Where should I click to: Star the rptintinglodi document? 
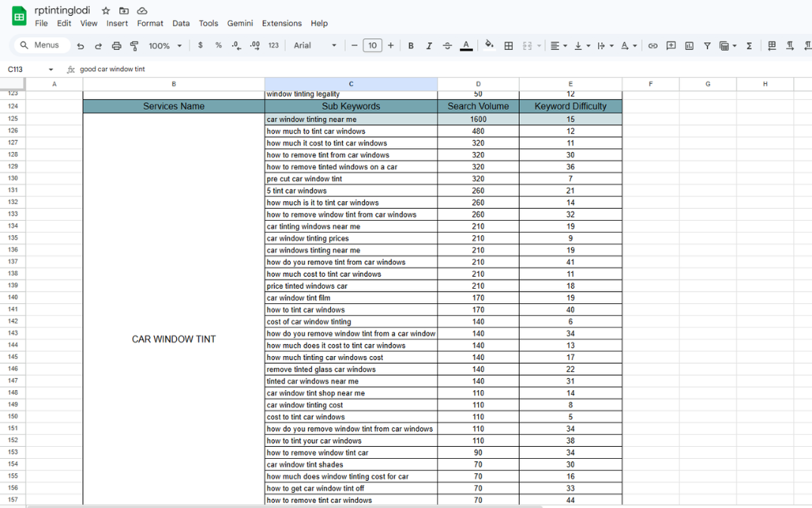(x=106, y=11)
